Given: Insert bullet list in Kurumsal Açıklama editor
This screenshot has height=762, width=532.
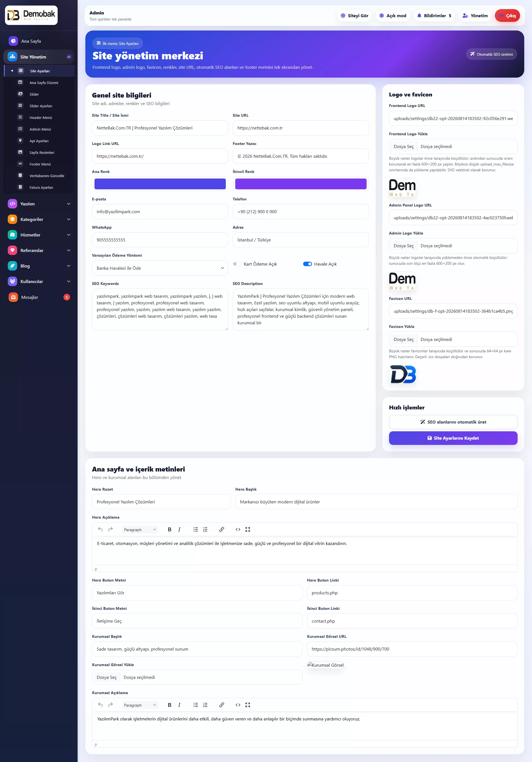Looking at the screenshot, I should pos(196,705).
